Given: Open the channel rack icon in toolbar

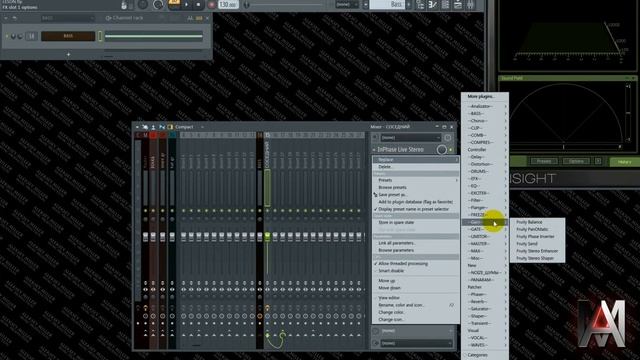Looking at the screenshot, I should [445, 5].
